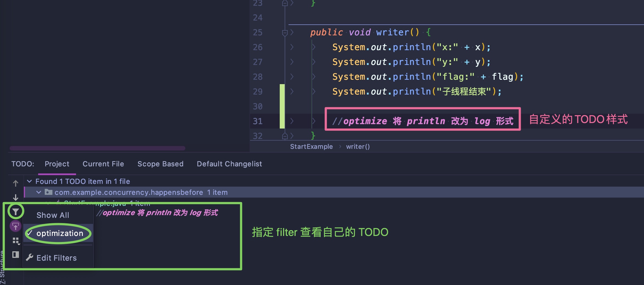This screenshot has height=285, width=644.
Task: Click the fold end marker at line 32
Action: click(x=285, y=136)
